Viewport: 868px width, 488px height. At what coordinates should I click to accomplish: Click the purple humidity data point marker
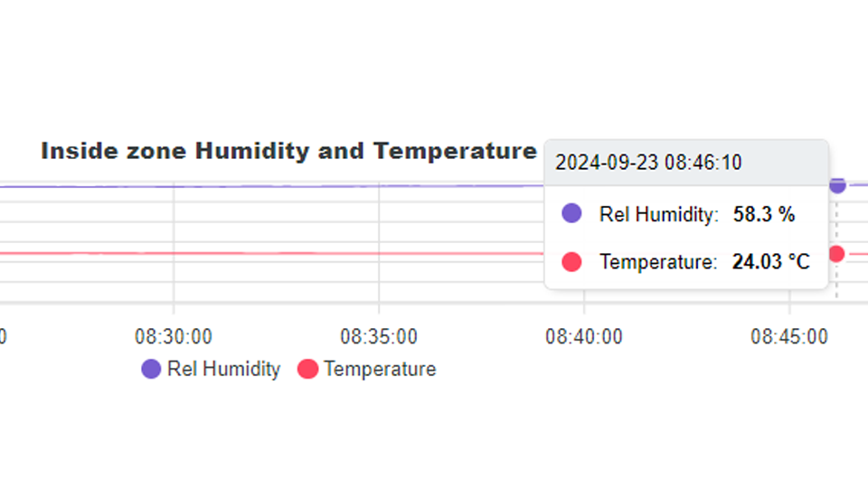pos(837,185)
